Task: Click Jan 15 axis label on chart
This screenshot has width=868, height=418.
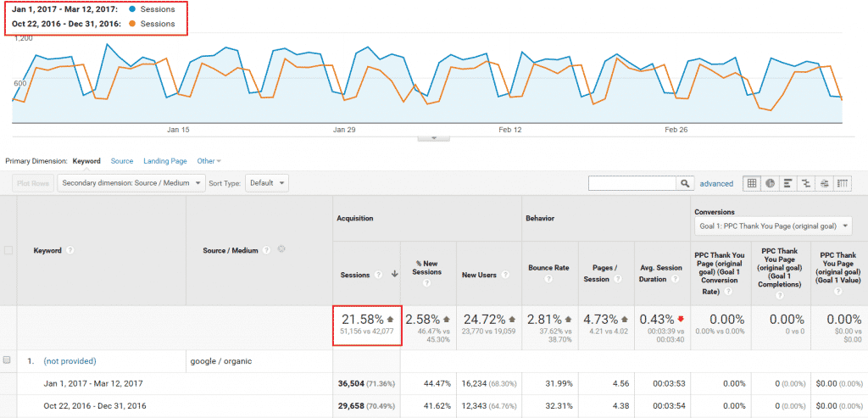Action: tap(178, 130)
